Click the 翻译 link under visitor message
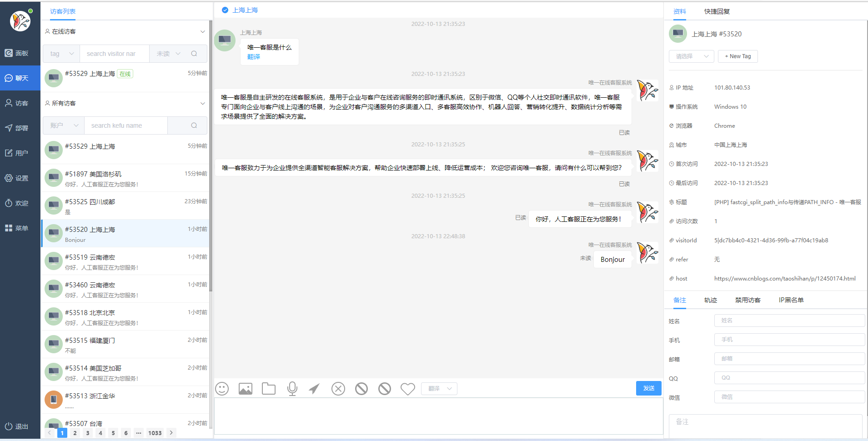The height and width of the screenshot is (441, 868). click(x=254, y=57)
